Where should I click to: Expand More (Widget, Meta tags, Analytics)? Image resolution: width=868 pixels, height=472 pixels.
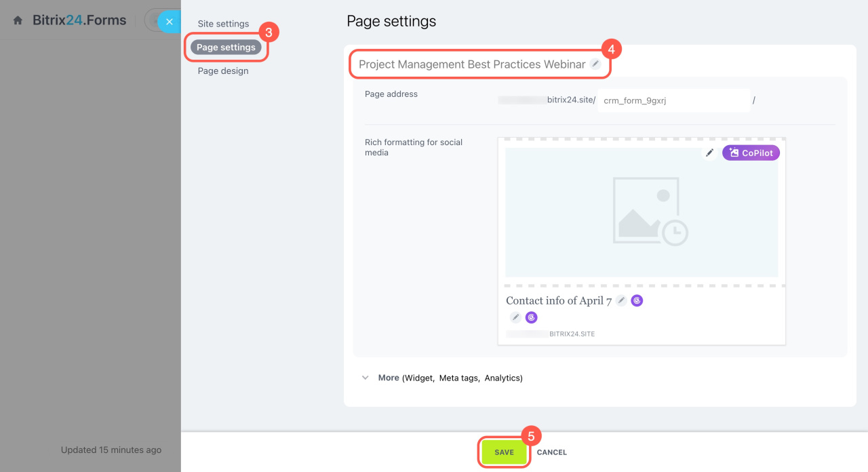[x=450, y=378]
